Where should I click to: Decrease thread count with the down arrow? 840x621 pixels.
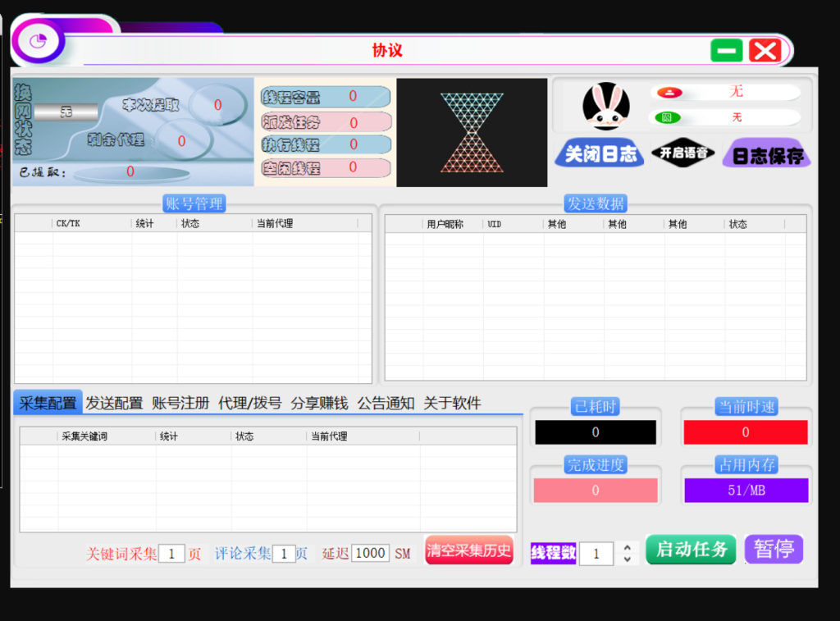pyautogui.click(x=628, y=559)
